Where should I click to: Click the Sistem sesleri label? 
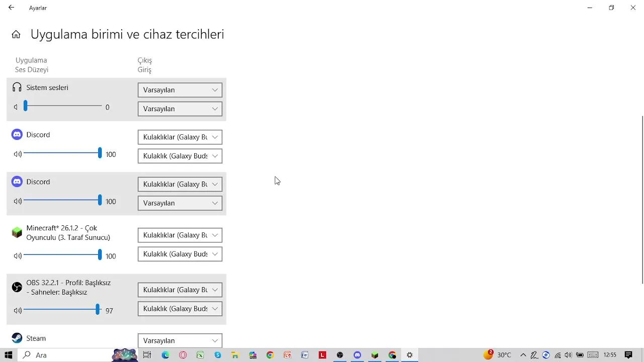point(47,87)
